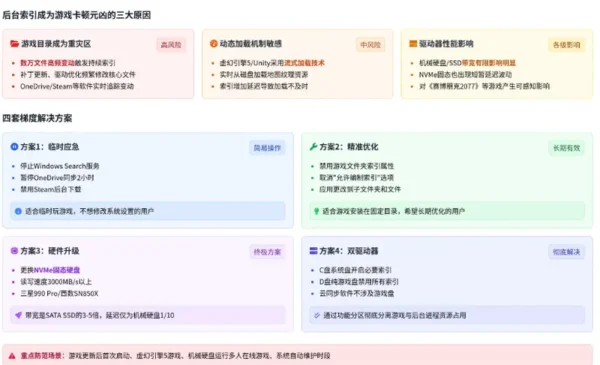Click the bullet 应用更改到子文件夹和文件

point(360,189)
